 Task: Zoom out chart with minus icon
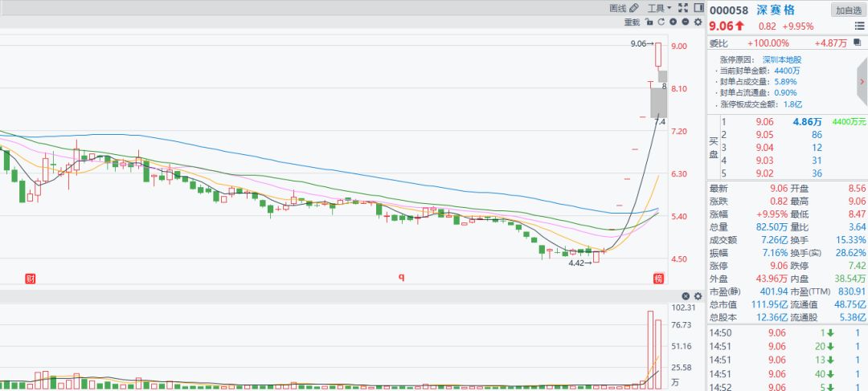coord(686,22)
